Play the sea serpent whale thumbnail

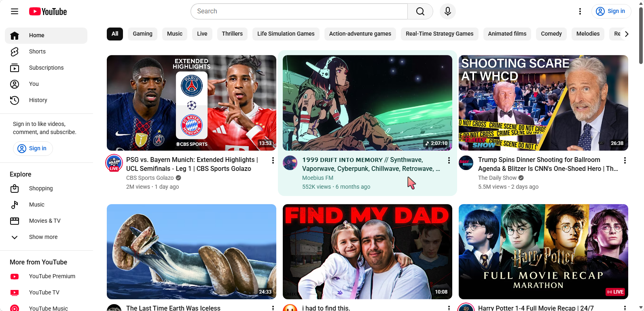pos(191,251)
